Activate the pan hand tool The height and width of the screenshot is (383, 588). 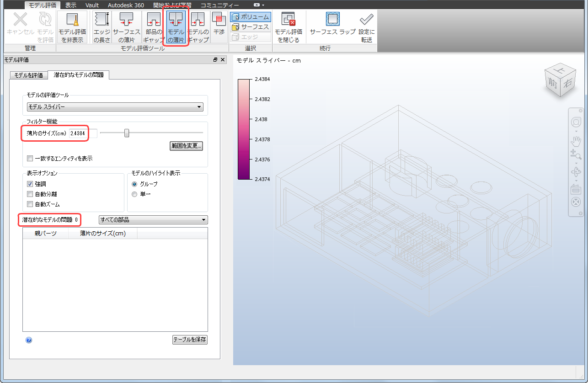[x=576, y=140]
